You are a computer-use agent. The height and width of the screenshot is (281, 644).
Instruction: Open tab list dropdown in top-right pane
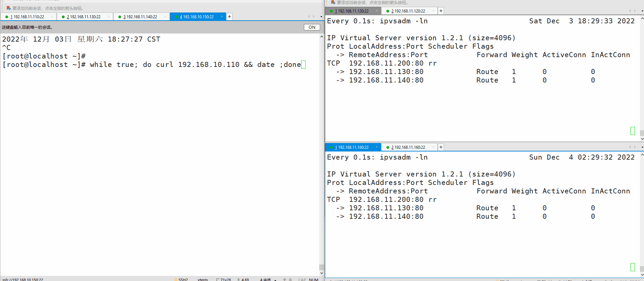[x=642, y=11]
